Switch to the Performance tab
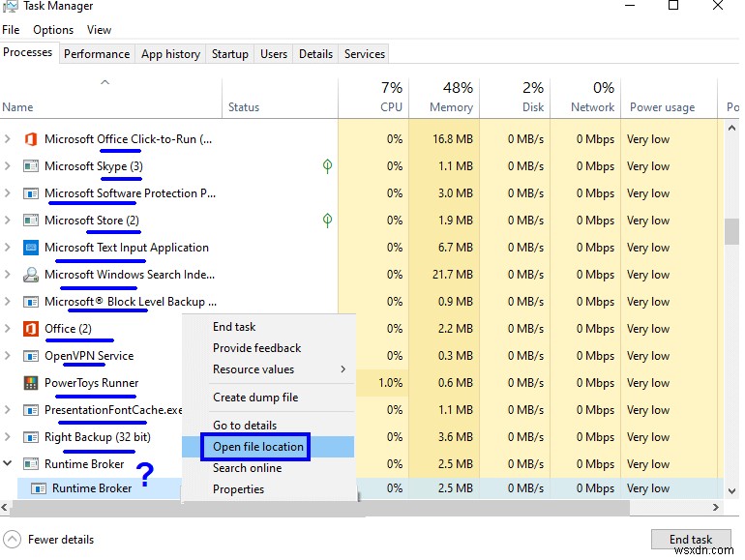The height and width of the screenshot is (560, 745). pyautogui.click(x=97, y=54)
